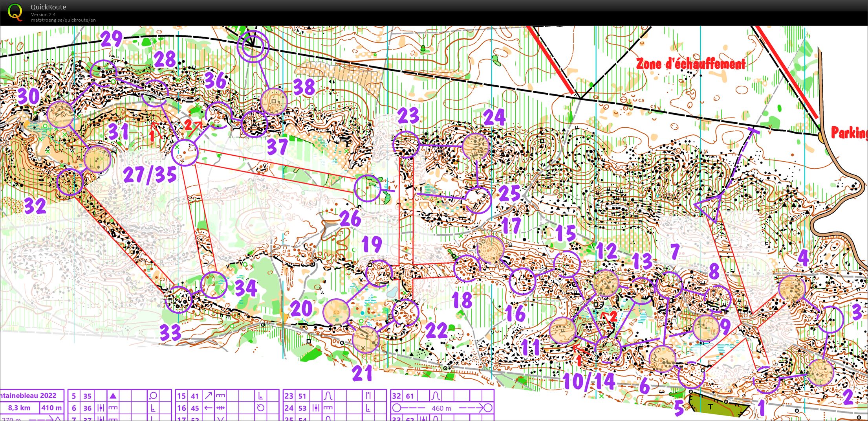This screenshot has width=868, height=421.
Task: Click the 8,3 km course length cell
Action: click(x=19, y=408)
